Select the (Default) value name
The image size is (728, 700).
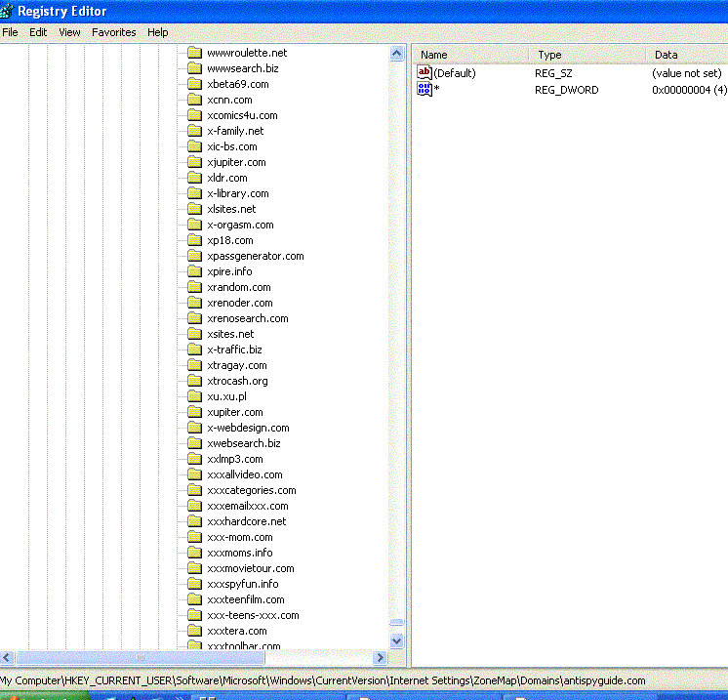tap(455, 73)
